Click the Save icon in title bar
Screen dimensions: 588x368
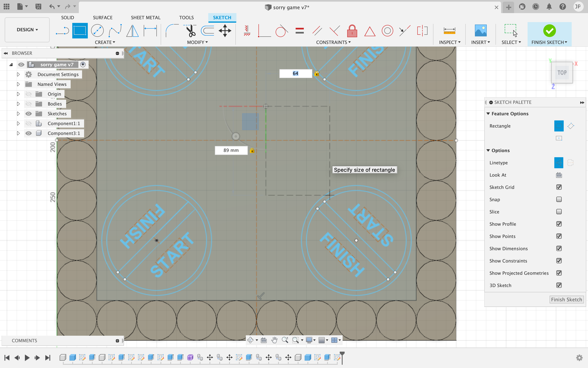click(38, 7)
